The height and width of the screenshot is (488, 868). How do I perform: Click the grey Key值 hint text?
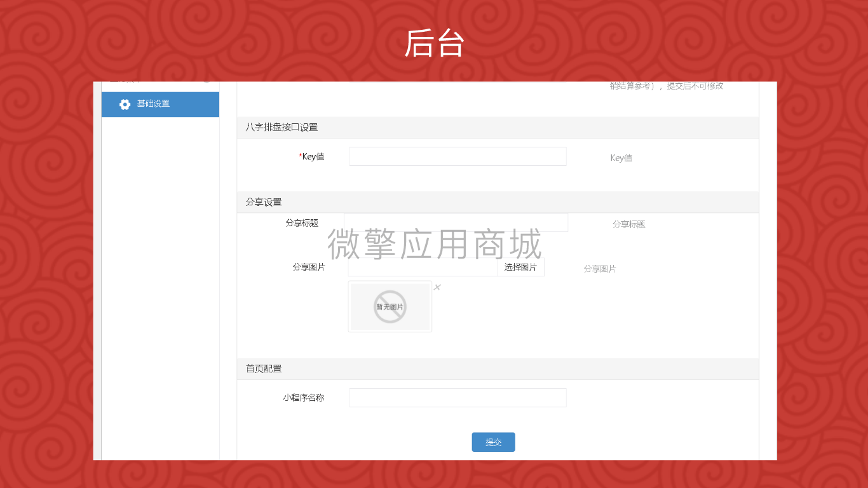coord(621,158)
